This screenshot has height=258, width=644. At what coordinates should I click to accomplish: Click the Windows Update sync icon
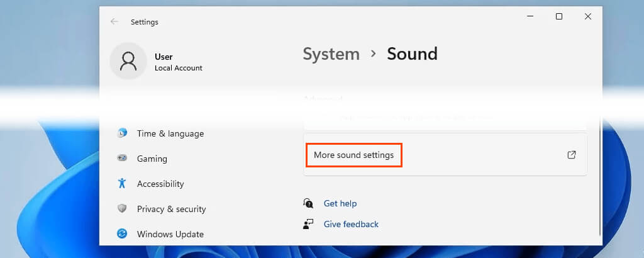(x=122, y=234)
